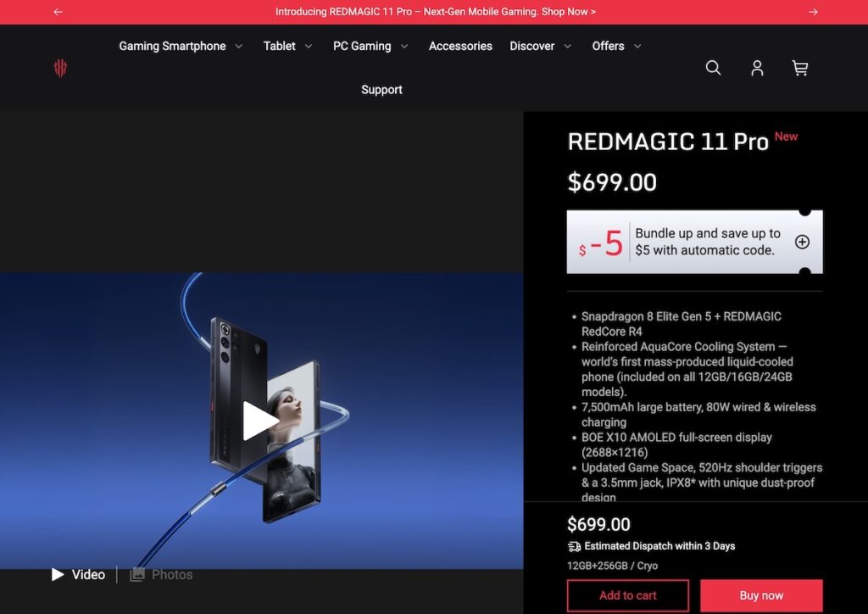The height and width of the screenshot is (614, 868).
Task: Go to next announcement with right arrow
Action: (813, 12)
